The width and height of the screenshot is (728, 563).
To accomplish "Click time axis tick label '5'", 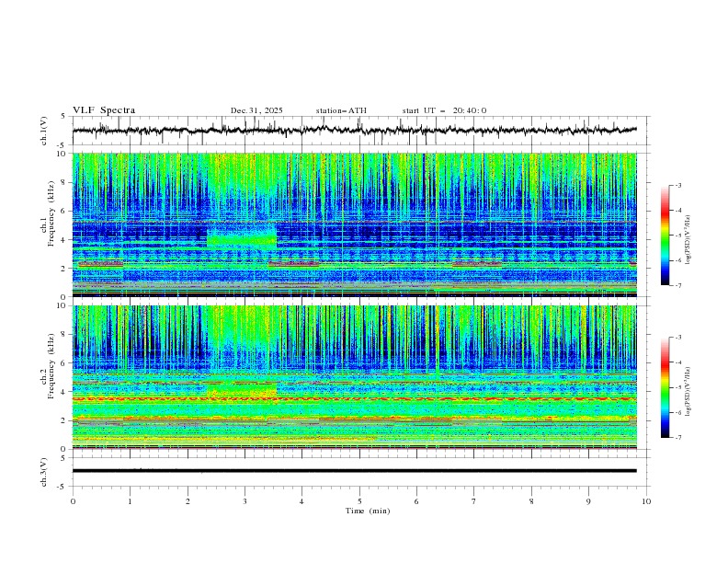I will coord(359,501).
